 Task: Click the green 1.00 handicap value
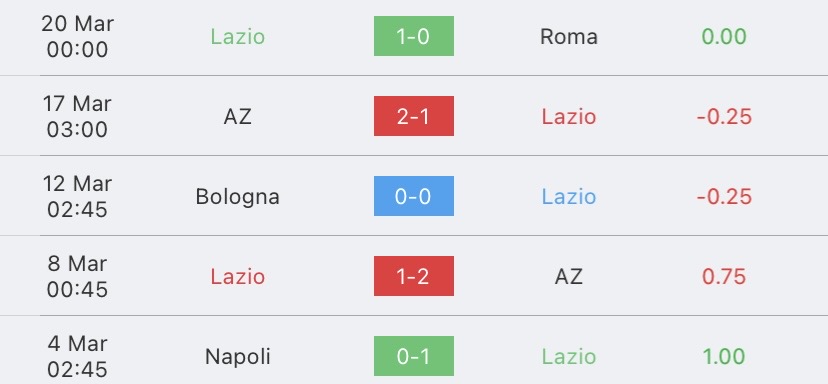[724, 357]
